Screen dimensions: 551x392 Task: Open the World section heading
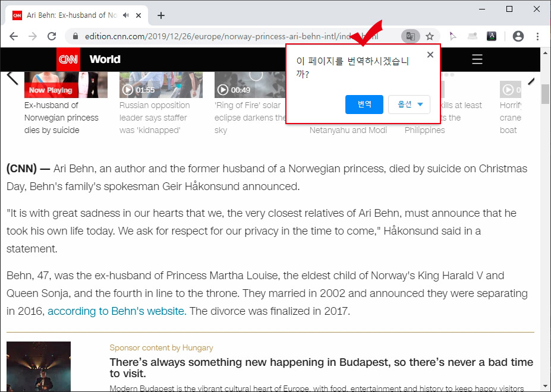coord(105,59)
